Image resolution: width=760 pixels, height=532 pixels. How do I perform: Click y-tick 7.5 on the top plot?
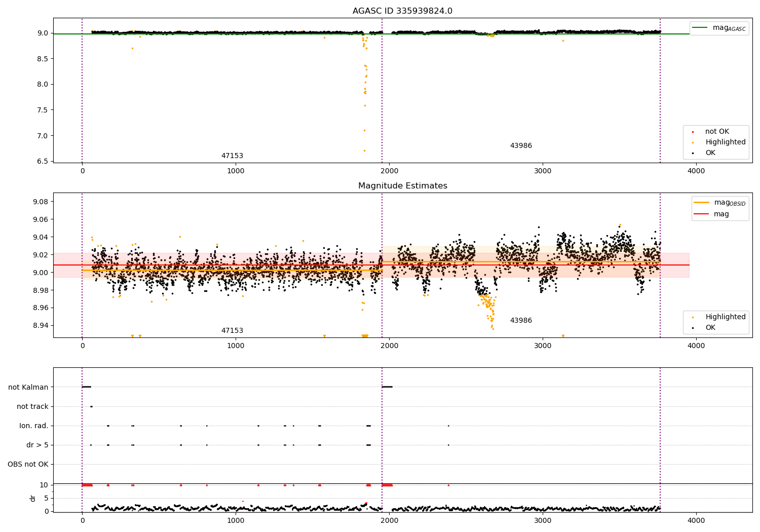tap(43, 110)
